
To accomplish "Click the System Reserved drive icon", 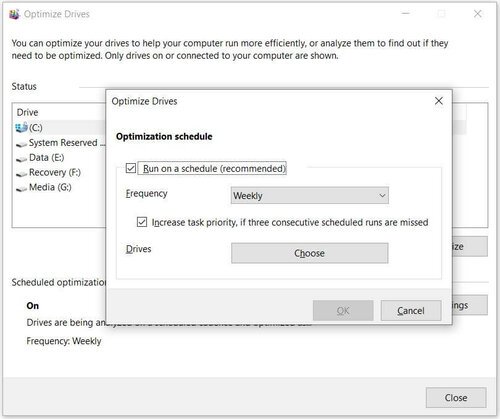I will tap(22, 144).
